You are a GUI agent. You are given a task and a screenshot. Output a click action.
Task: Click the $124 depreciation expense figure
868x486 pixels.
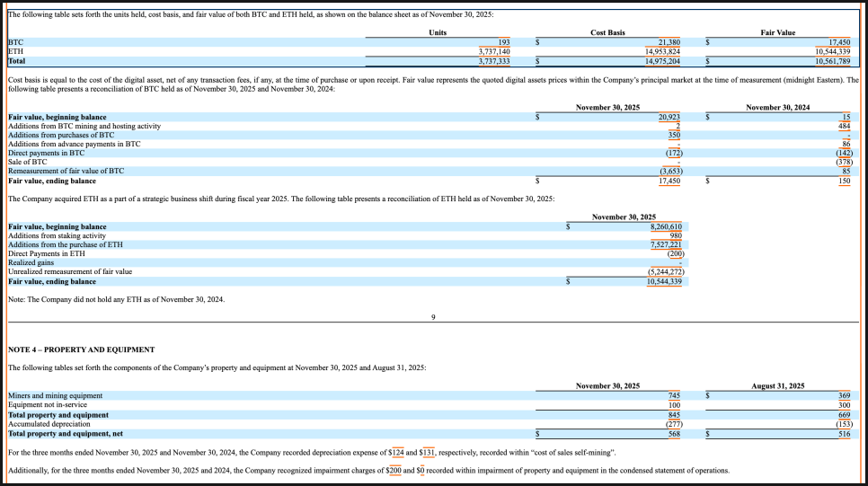click(x=396, y=451)
